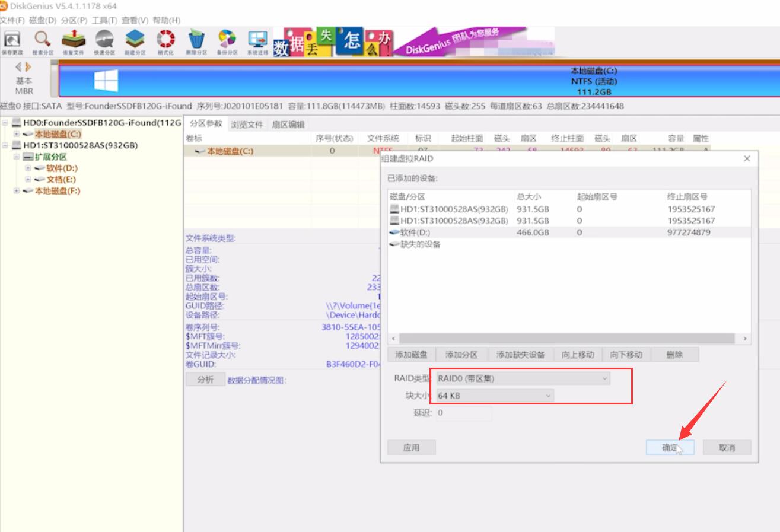
Task: Collapse the 扩展分区 tree node
Action: coord(17,157)
